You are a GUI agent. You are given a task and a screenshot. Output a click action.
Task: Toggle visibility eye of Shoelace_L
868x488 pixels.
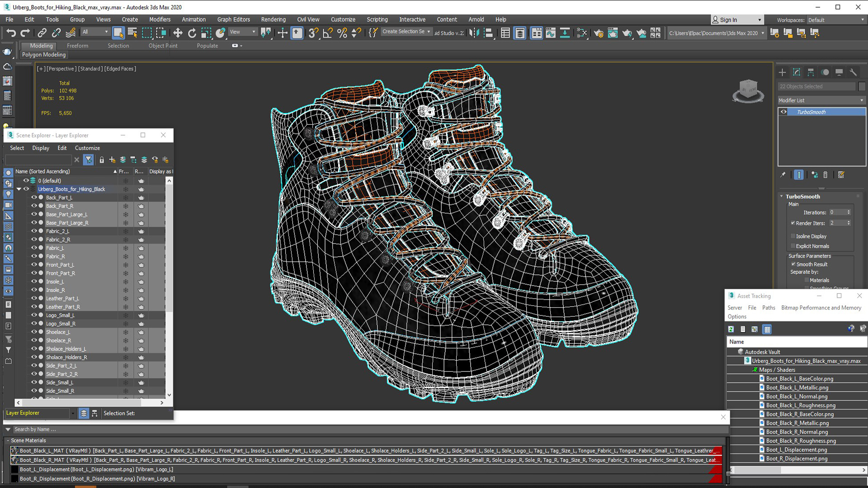[x=34, y=332]
